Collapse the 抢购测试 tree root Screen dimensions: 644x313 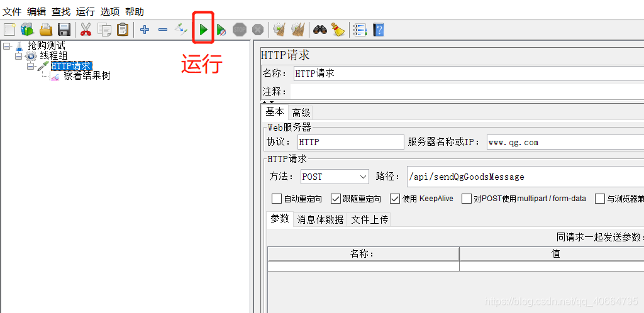point(6,47)
